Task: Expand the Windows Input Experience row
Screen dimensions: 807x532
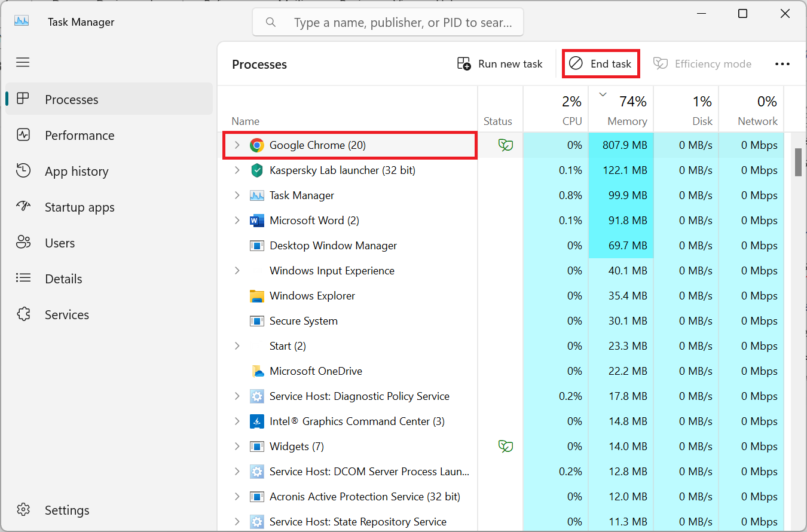Action: click(237, 271)
